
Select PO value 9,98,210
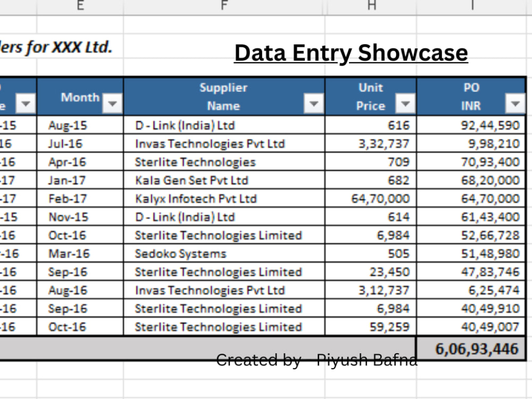pos(471,144)
